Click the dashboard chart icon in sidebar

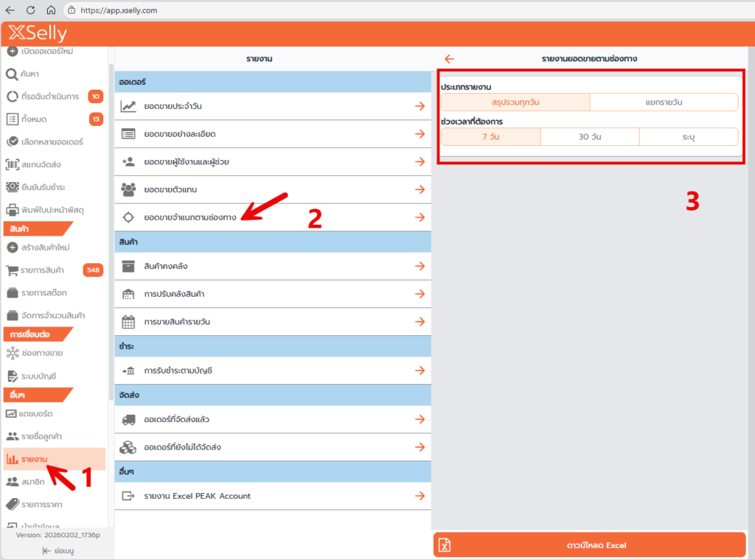(x=12, y=413)
